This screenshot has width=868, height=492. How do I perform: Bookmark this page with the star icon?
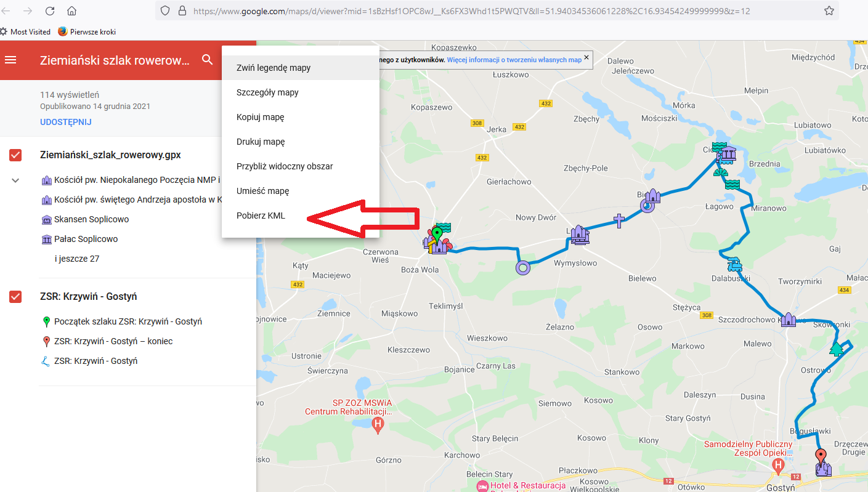coord(829,11)
